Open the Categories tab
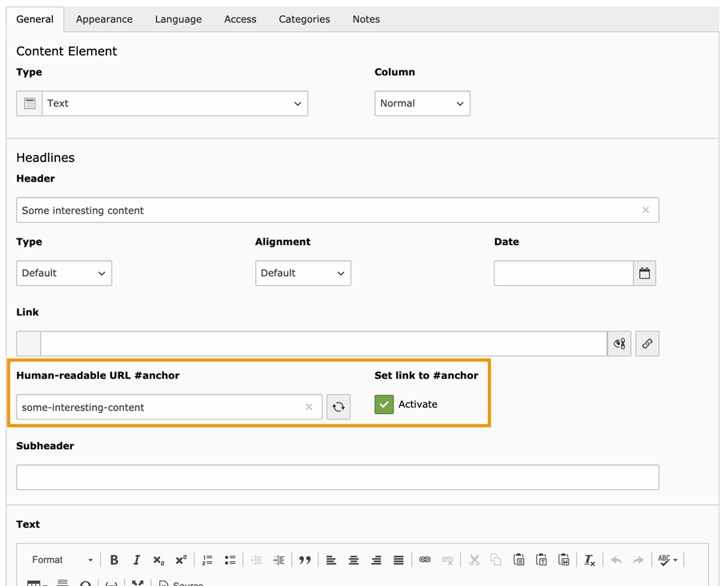The width and height of the screenshot is (728, 586). pyautogui.click(x=304, y=18)
